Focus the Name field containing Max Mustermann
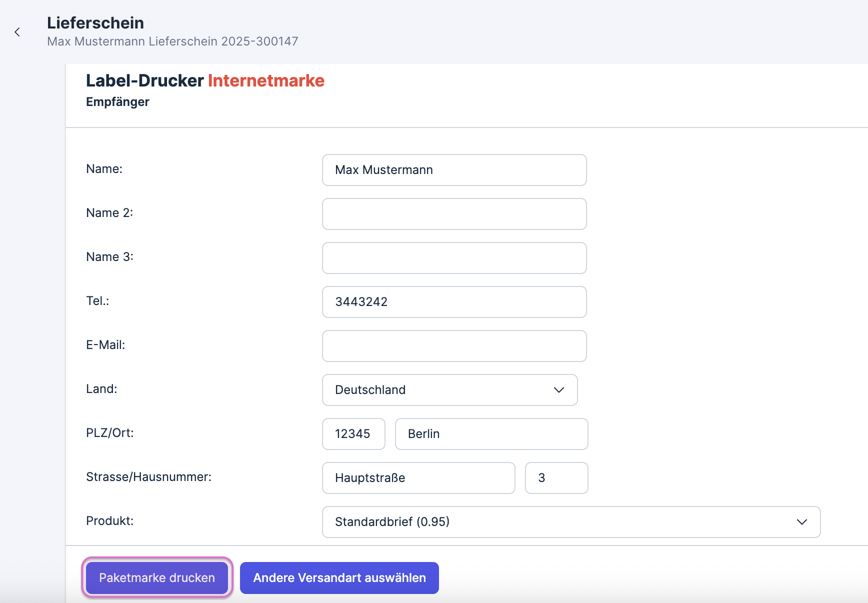 (x=453, y=170)
